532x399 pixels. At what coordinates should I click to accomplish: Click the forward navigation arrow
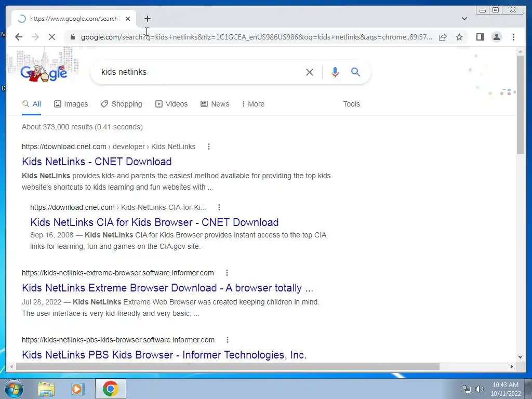coord(35,37)
